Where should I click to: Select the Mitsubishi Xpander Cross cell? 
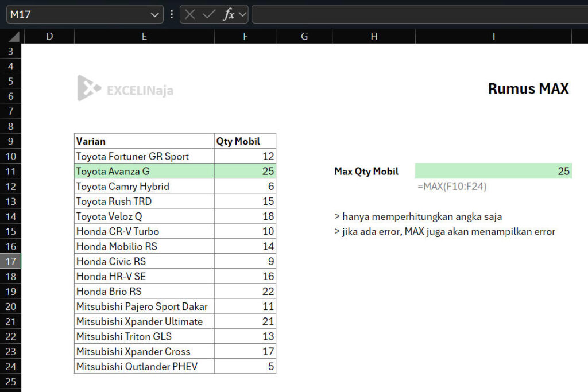(144, 351)
